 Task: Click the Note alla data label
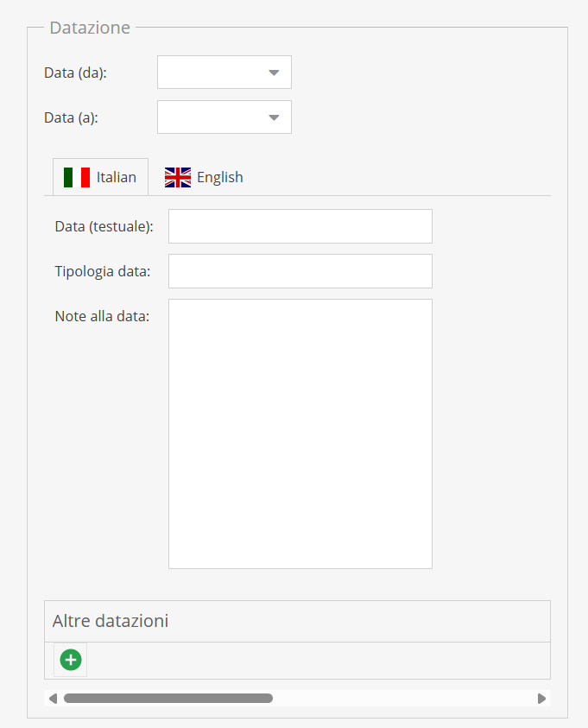[x=102, y=316]
